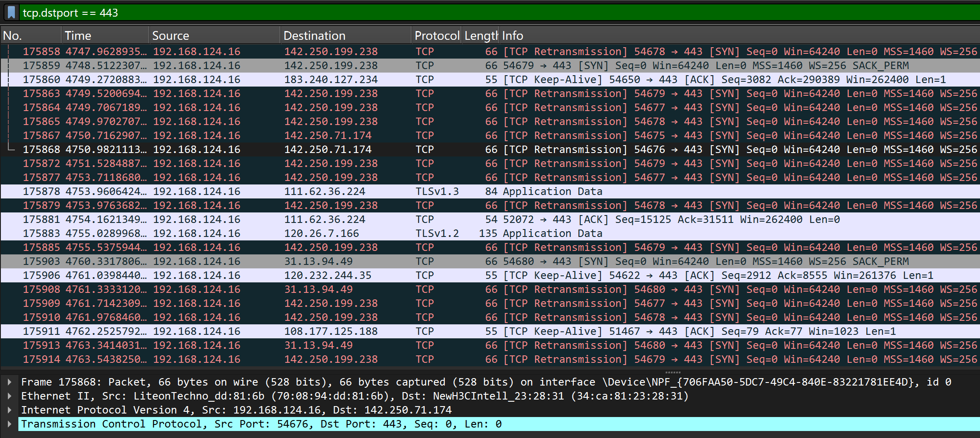
Task: Sort by the Protocol column header
Action: coord(436,36)
